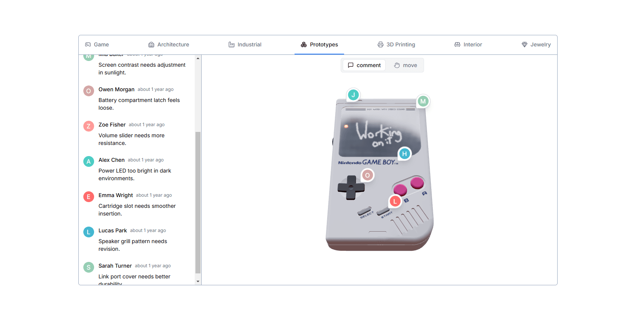This screenshot has height=329, width=644.
Task: Open the 3D Printing tab
Action: coord(396,44)
